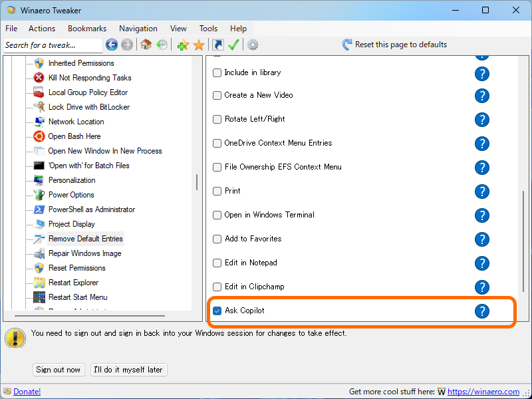The image size is (532, 399).
Task: Open the File menu
Action: [x=11, y=29]
